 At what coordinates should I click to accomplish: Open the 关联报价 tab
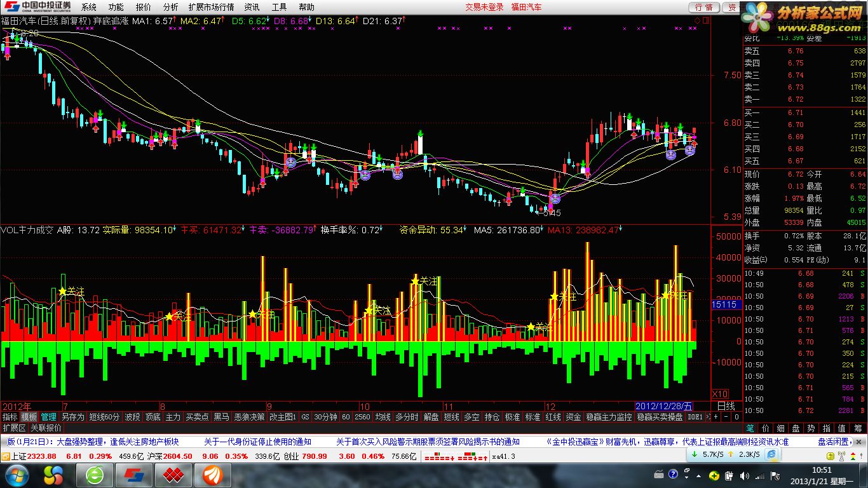[46, 428]
